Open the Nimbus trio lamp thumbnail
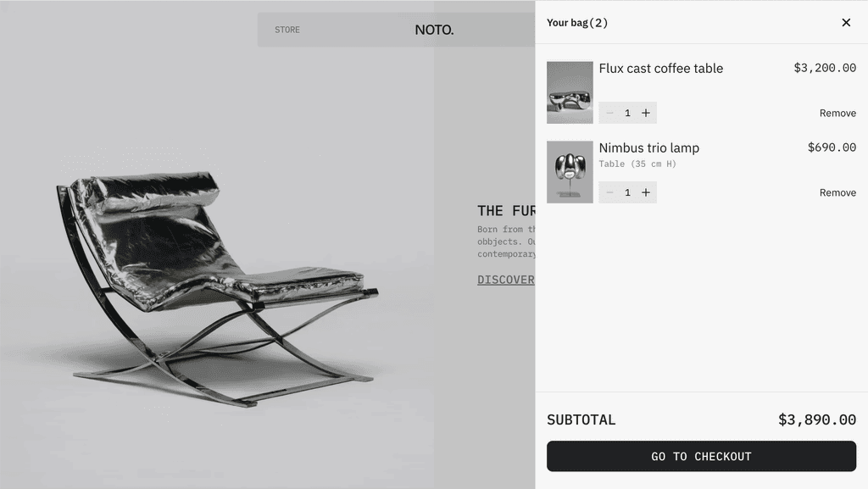This screenshot has width=868, height=489. (570, 172)
